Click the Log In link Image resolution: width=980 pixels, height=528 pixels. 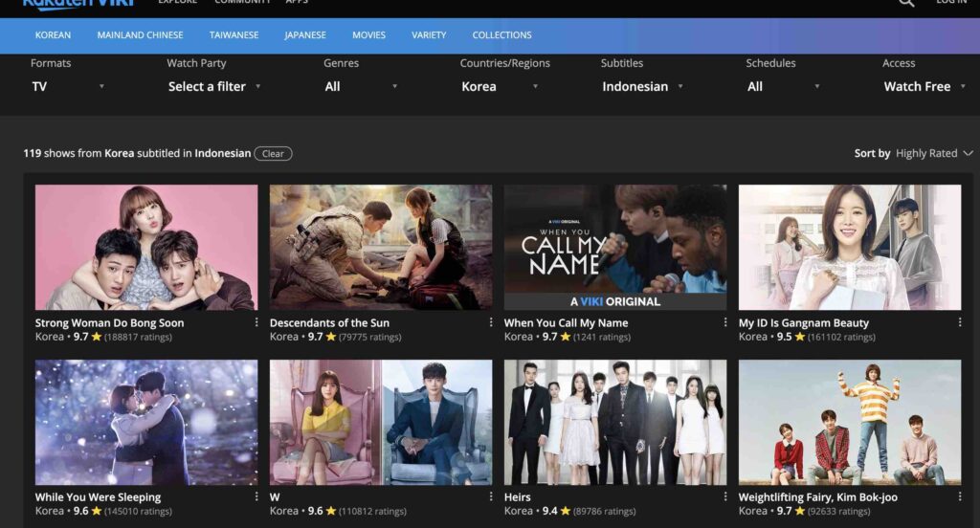click(x=950, y=2)
